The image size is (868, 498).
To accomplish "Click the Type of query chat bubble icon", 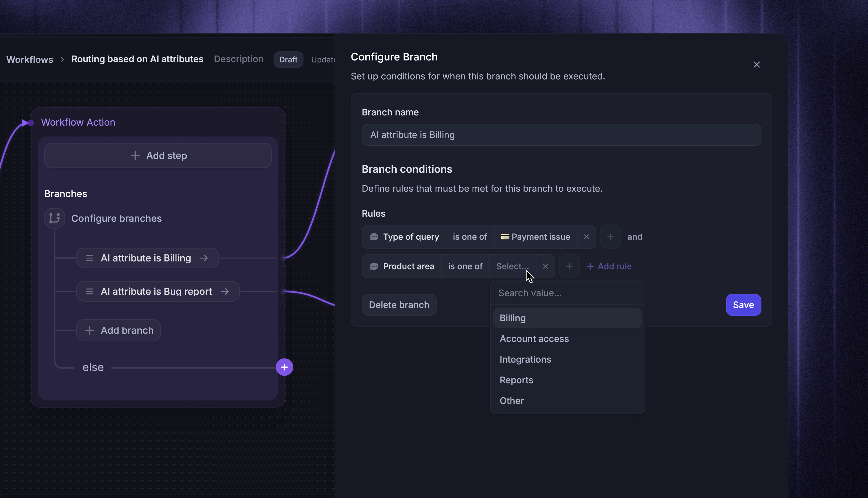I will tap(374, 237).
